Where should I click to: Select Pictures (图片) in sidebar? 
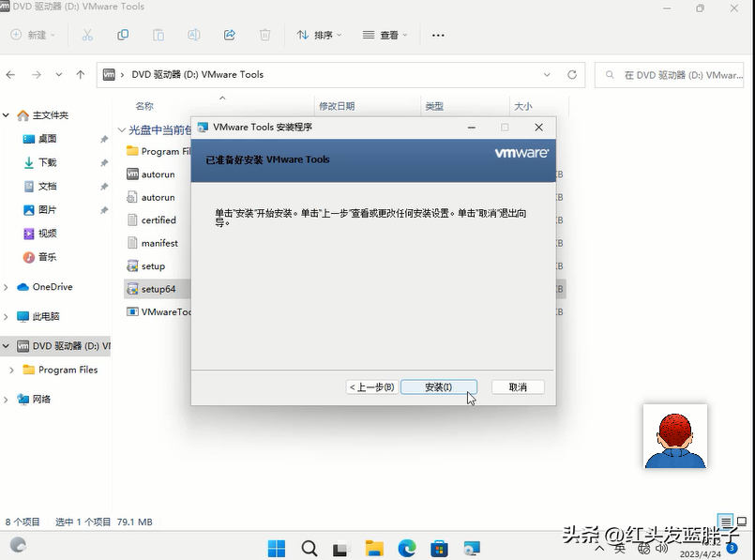(x=47, y=209)
